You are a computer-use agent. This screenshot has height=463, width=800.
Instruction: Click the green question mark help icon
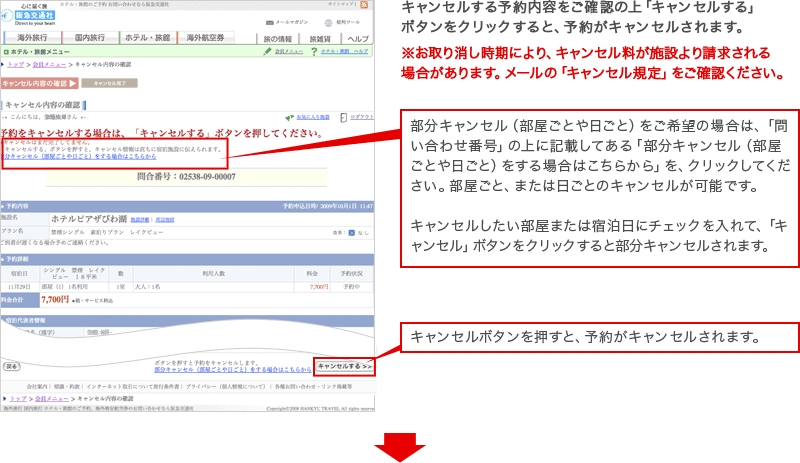click(x=314, y=51)
